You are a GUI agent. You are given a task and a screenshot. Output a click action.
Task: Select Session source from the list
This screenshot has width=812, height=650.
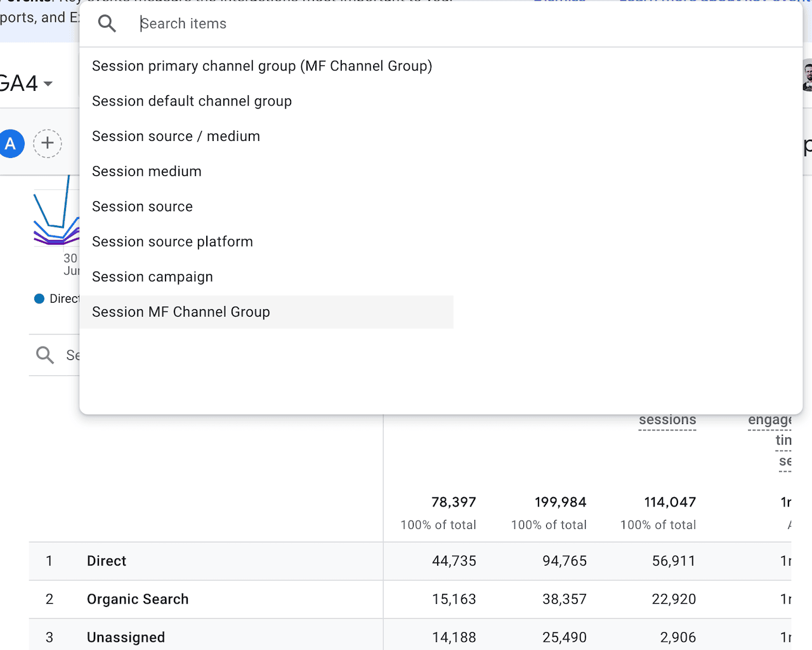pos(142,206)
